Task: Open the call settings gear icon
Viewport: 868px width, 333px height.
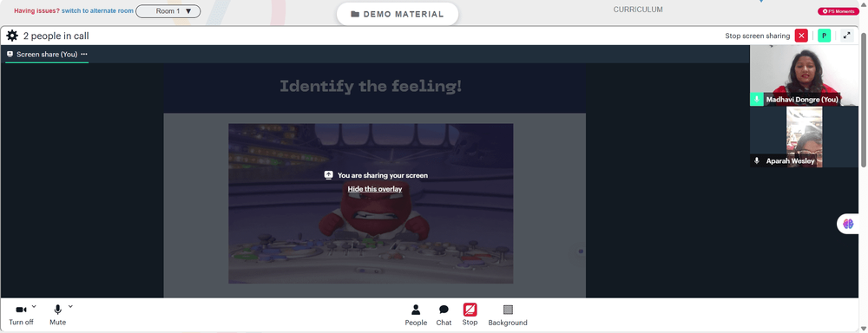Action: (12, 36)
